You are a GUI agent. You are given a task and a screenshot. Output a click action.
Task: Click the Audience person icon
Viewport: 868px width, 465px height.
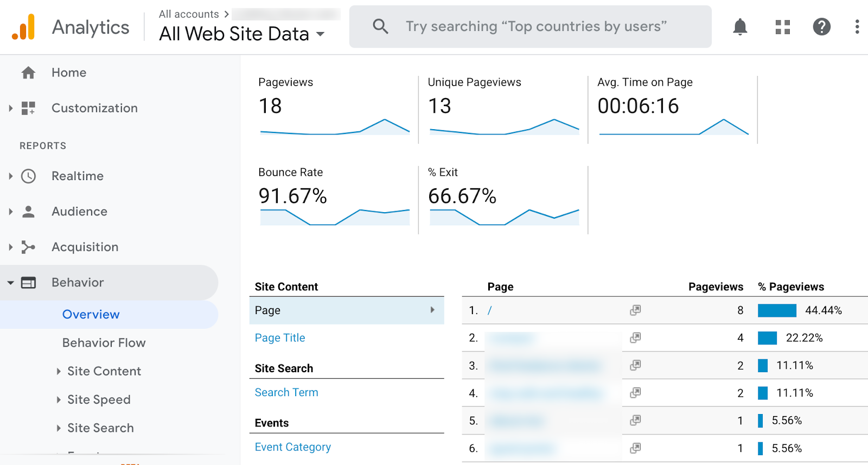28,212
